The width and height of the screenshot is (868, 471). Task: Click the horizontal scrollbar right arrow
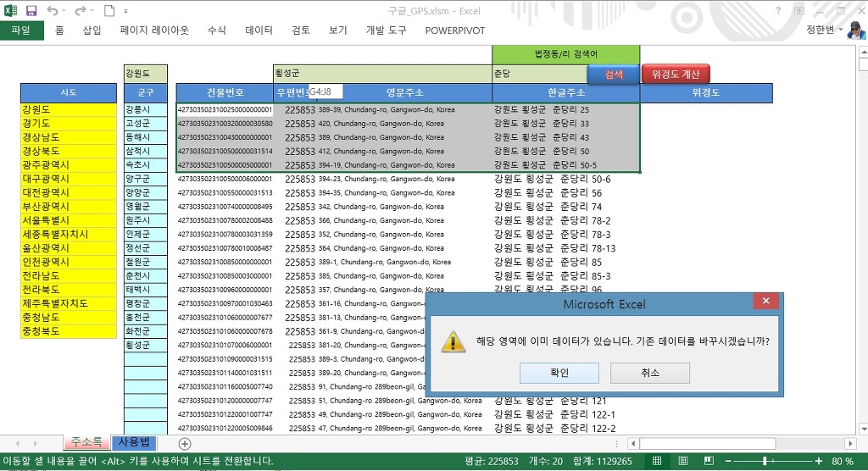point(849,443)
